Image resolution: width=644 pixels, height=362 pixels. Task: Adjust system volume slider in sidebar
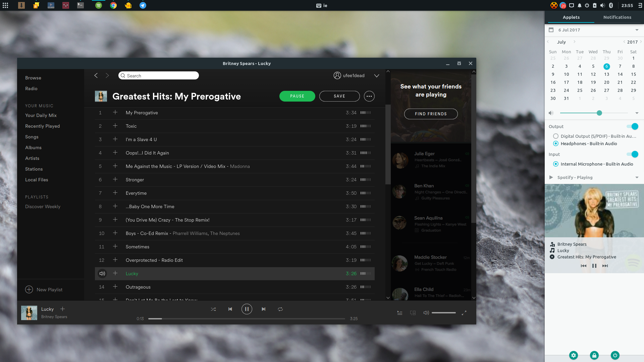(594, 113)
